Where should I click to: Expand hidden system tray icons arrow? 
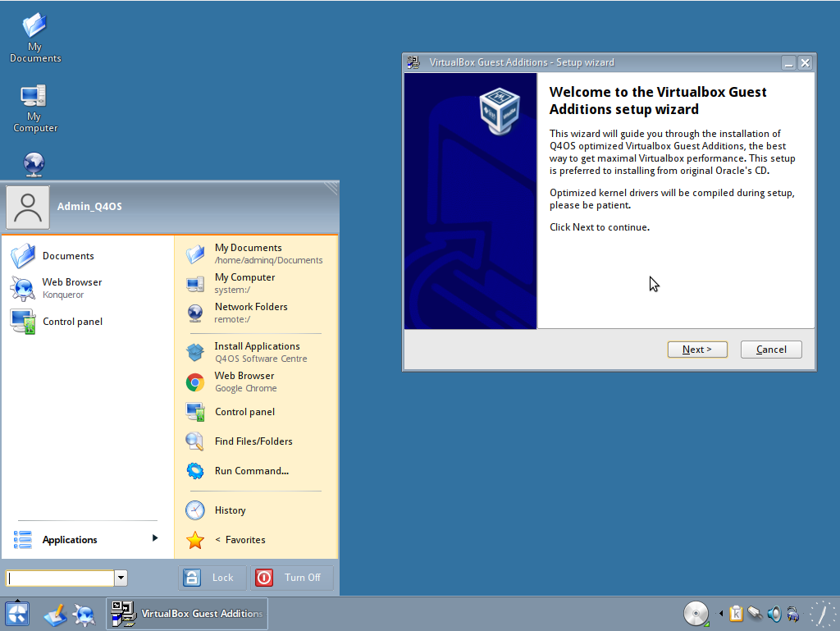pos(721,613)
